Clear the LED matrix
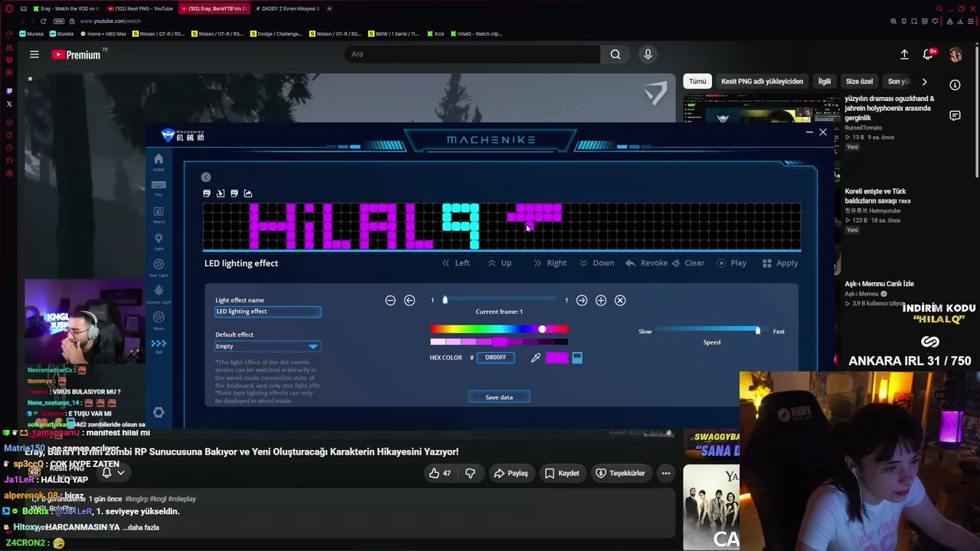980x551 pixels. point(688,263)
